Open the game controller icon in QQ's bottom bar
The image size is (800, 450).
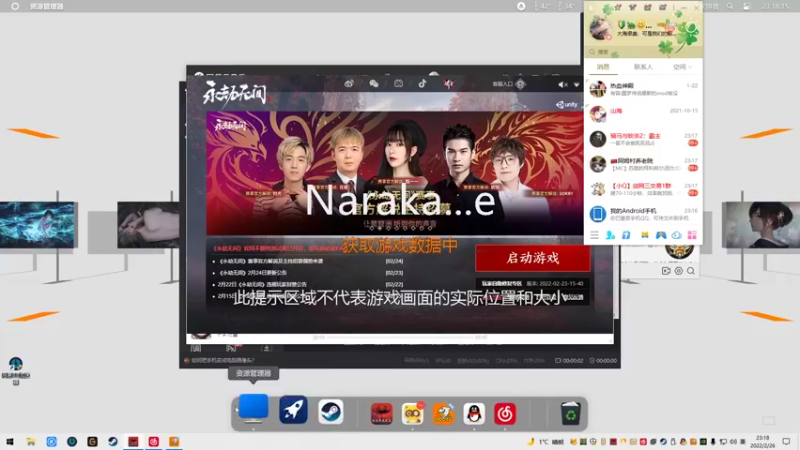pyautogui.click(x=661, y=235)
